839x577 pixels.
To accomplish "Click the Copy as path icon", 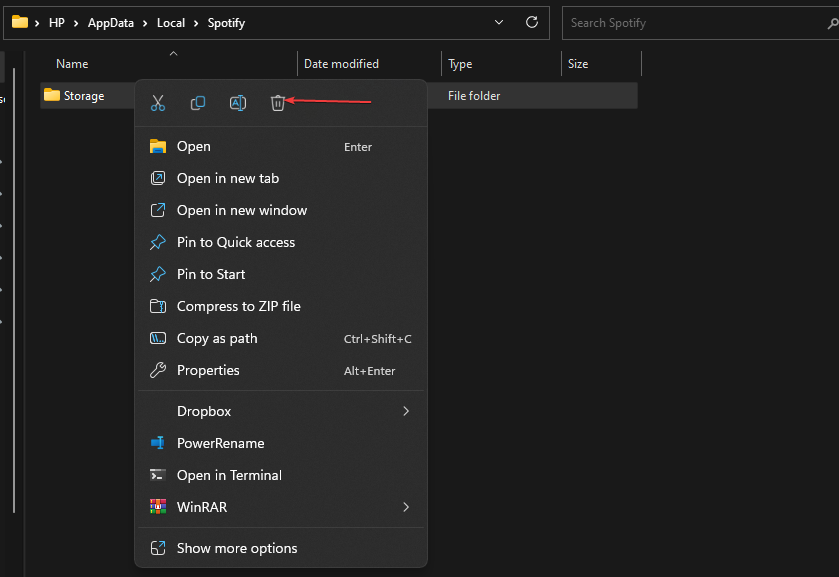I will [158, 338].
